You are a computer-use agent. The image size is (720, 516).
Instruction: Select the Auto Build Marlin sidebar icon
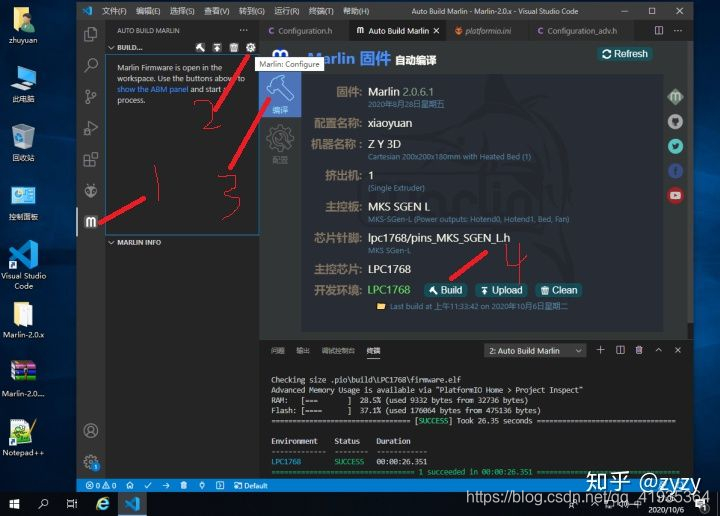pos(90,222)
